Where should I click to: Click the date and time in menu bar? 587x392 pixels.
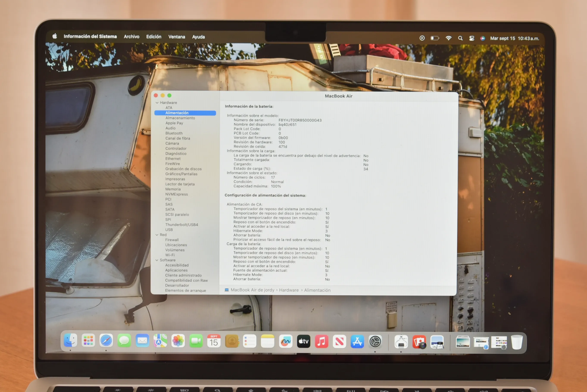(514, 38)
